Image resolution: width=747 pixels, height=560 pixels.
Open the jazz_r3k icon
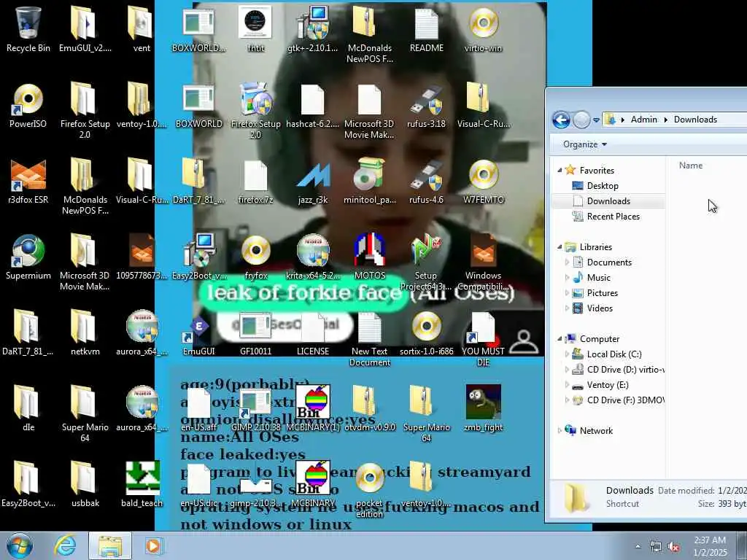click(312, 182)
